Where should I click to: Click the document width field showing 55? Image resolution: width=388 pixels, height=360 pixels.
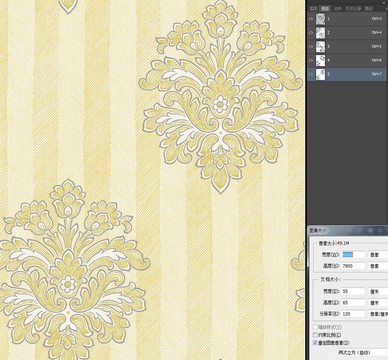pos(353,291)
